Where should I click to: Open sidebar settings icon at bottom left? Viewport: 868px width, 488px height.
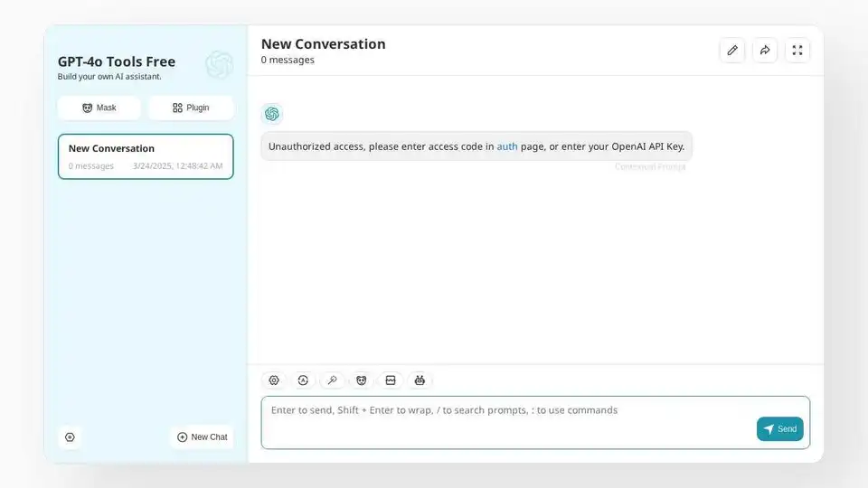coord(70,437)
